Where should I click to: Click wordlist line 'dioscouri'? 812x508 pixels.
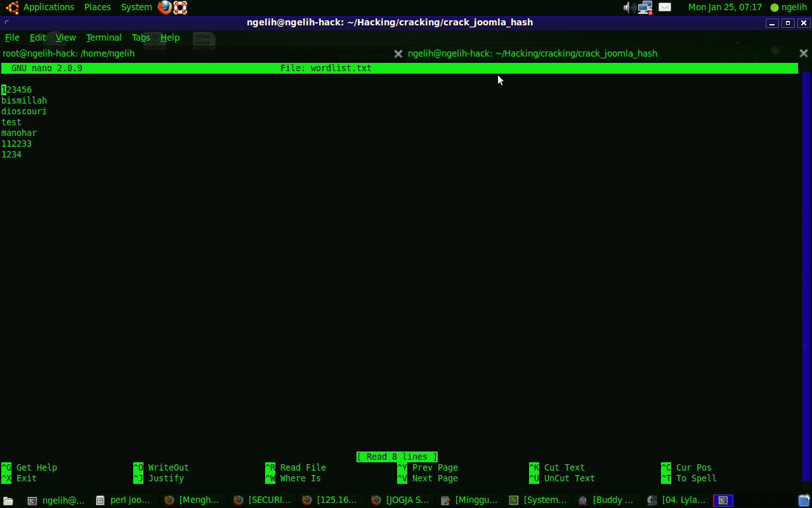24,111
